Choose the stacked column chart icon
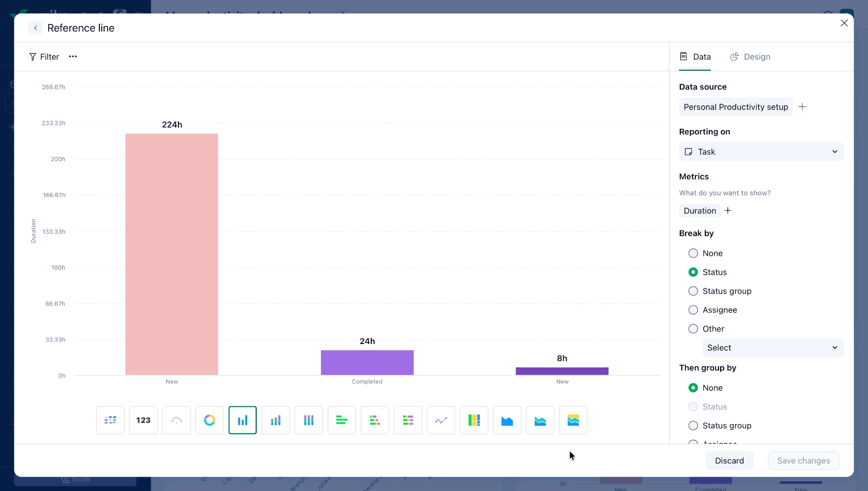Viewport: 868px width, 491px height. pos(276,420)
